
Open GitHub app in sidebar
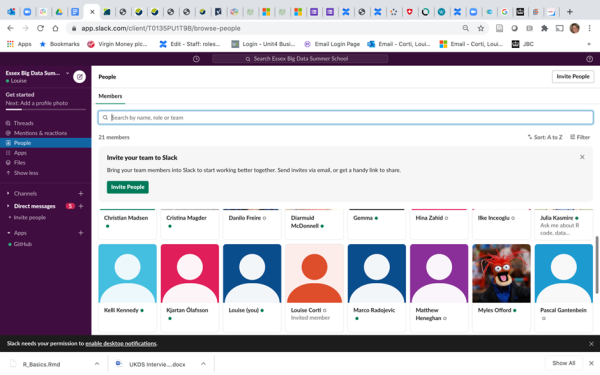[x=23, y=244]
